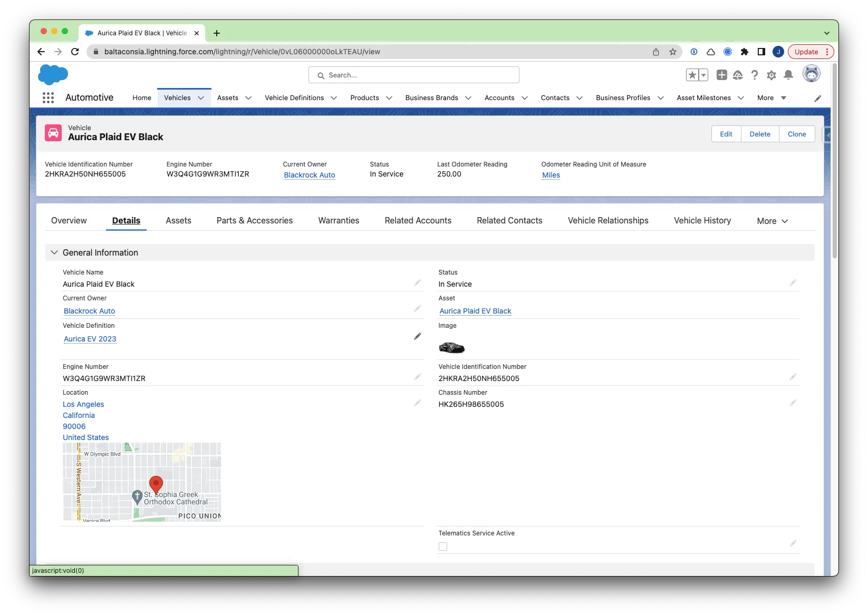Switch to the Vehicle History tab
868x615 pixels.
point(702,221)
